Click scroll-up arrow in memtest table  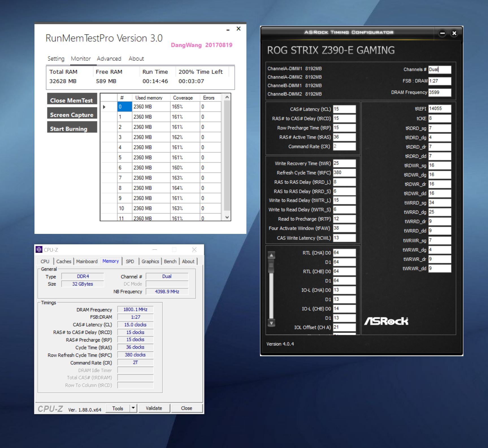coord(227,97)
